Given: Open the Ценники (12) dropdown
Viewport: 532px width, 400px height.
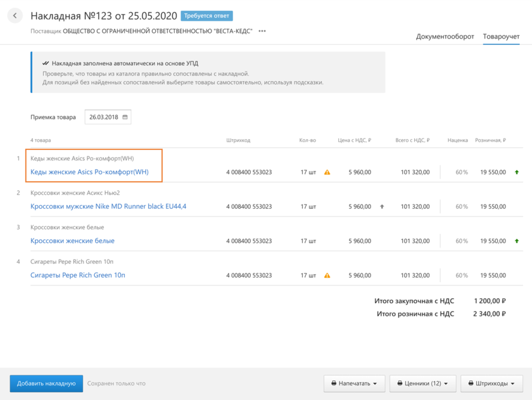Looking at the screenshot, I should point(422,384).
